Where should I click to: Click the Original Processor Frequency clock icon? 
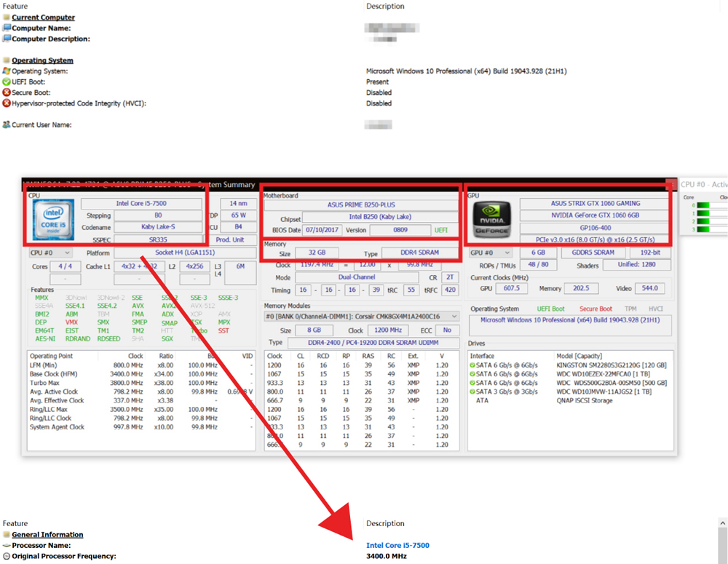coord(7,556)
